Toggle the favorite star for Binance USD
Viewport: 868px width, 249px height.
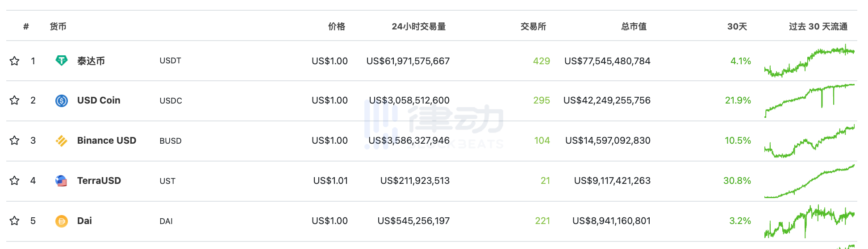[x=15, y=141]
